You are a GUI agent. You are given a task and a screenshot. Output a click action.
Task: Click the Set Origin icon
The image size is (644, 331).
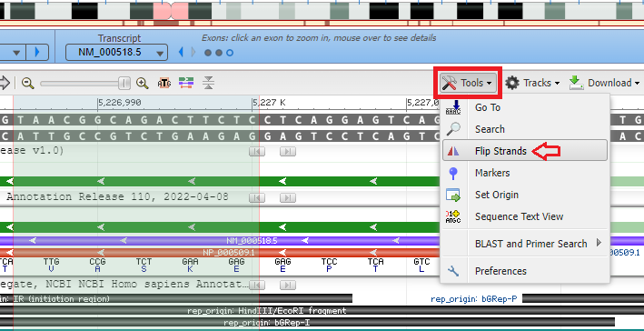pos(453,195)
